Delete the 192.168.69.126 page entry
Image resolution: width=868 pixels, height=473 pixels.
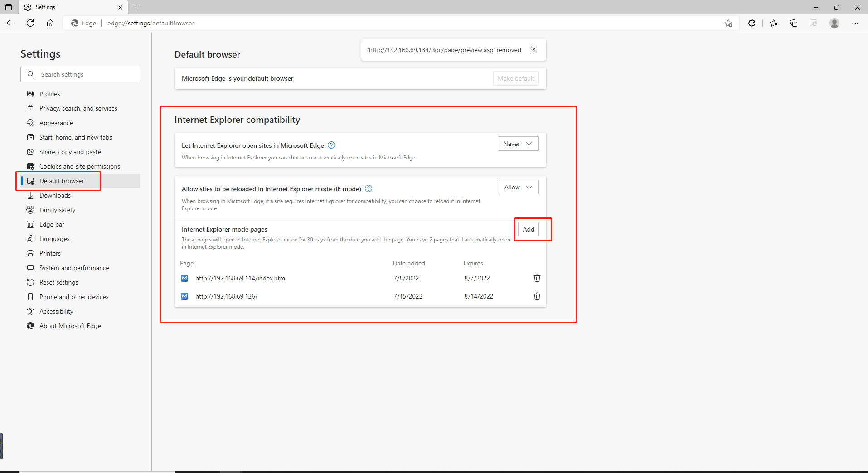point(537,296)
